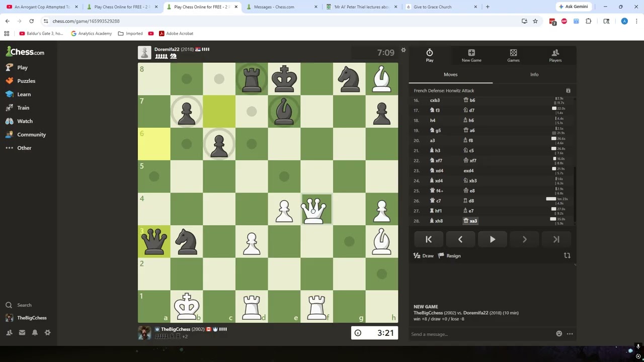Image resolution: width=644 pixels, height=362 pixels.
Task: Offer a Draw
Action: (424, 256)
